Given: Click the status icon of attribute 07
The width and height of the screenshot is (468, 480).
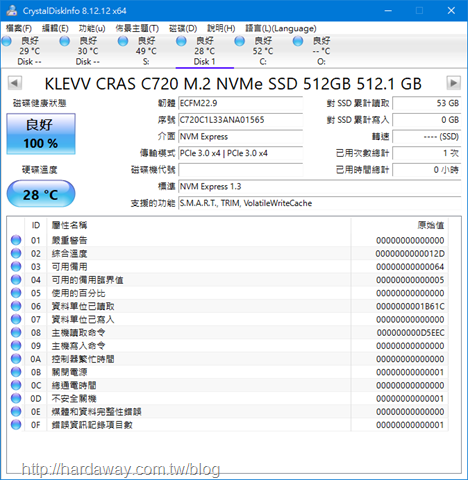Looking at the screenshot, I should coord(16,319).
